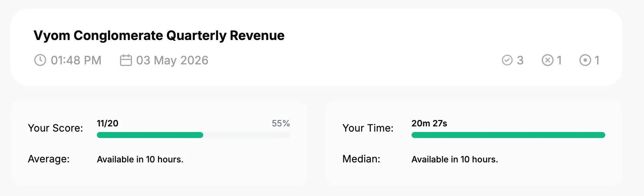Click the unfilled grey portion of score bar
The height and width of the screenshot is (196, 644).
[x=247, y=135]
